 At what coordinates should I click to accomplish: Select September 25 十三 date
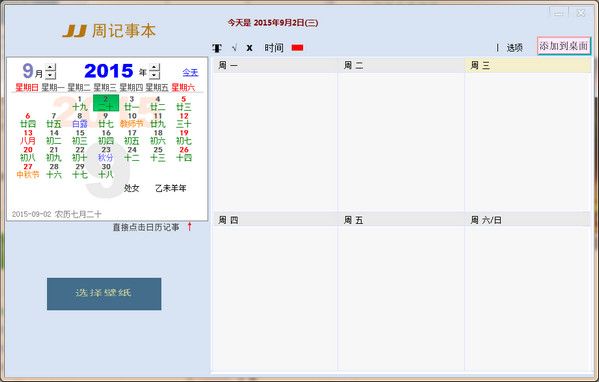click(x=158, y=154)
